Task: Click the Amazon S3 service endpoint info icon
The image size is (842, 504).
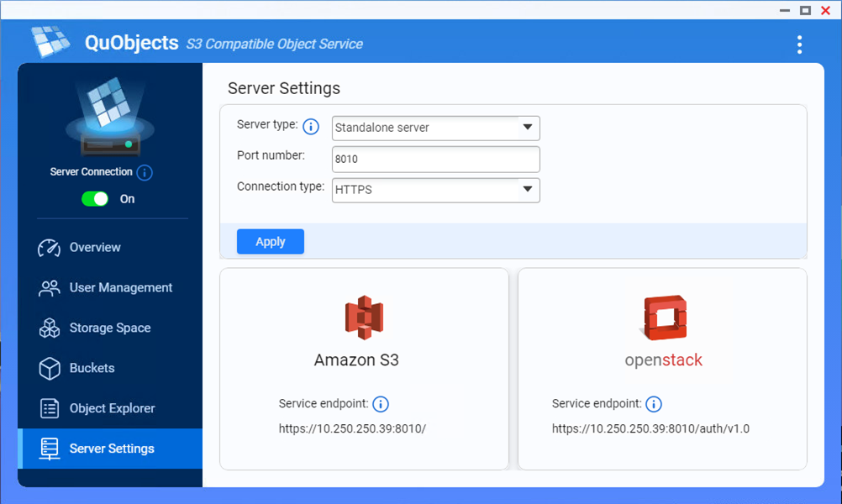Action: pyautogui.click(x=381, y=404)
